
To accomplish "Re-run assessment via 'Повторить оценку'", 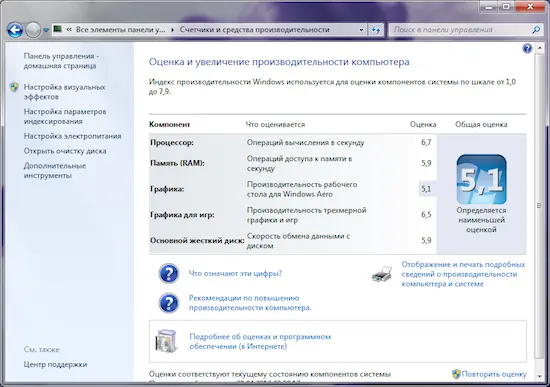I will pos(494,374).
